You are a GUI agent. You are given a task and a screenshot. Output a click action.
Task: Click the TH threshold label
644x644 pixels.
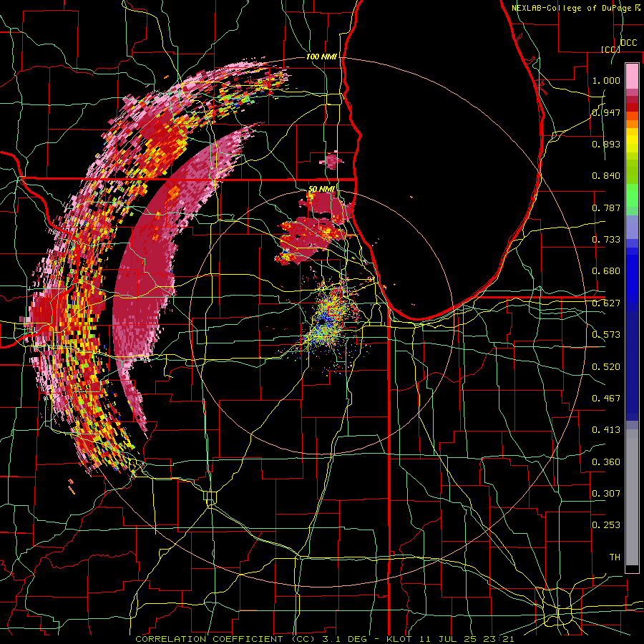615,557
